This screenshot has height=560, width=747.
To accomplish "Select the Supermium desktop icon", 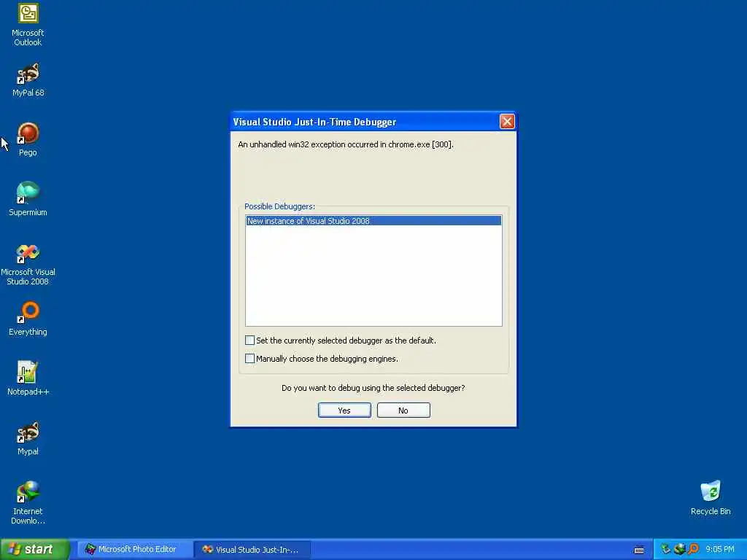I will point(28,198).
